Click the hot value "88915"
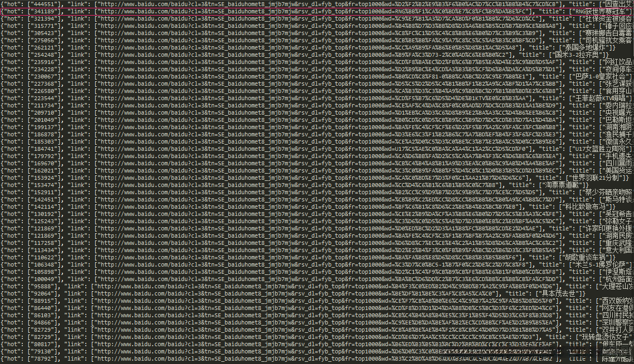634x364 pixels. pos(43,301)
